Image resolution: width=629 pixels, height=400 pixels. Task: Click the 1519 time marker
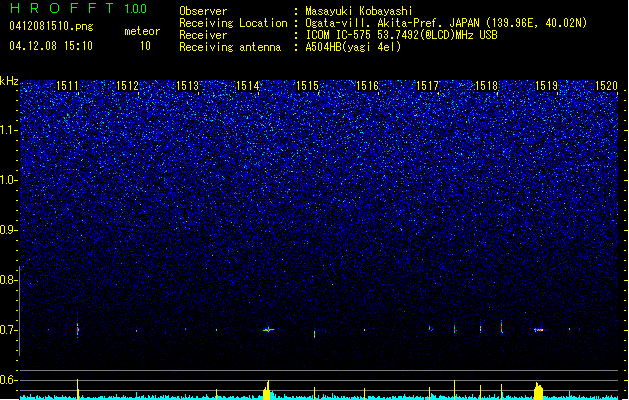[546, 85]
